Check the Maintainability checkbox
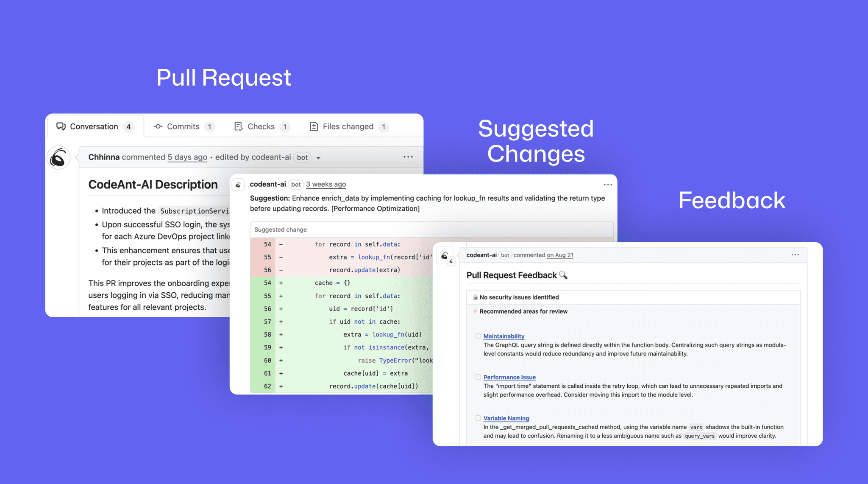This screenshot has width=868, height=484. point(478,336)
